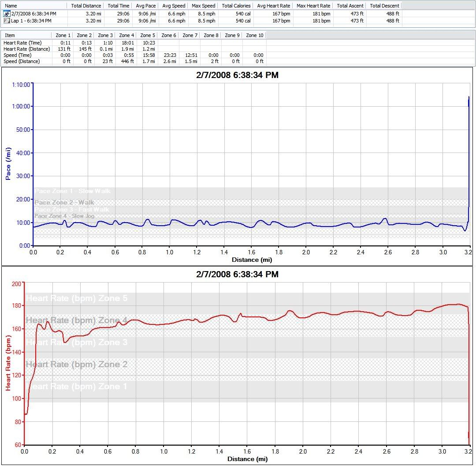Select the Heart Rate (Time) row
The width and height of the screenshot is (476, 469).
[23, 43]
